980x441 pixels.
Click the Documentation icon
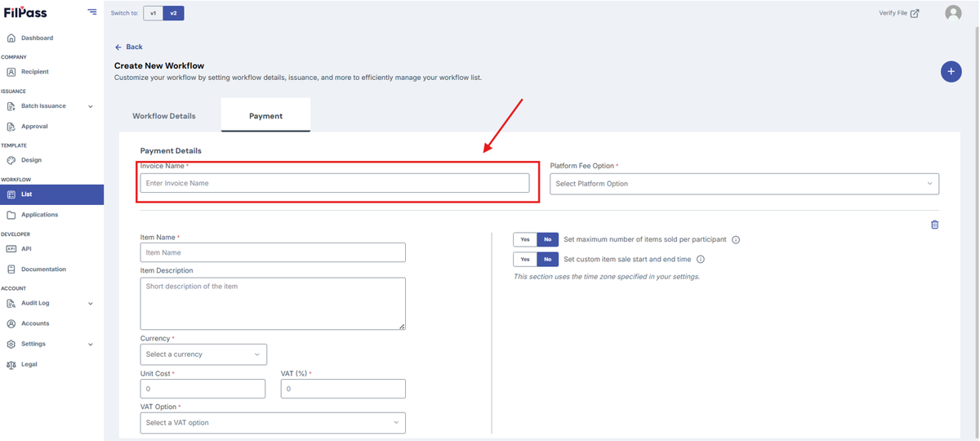pyautogui.click(x=11, y=269)
